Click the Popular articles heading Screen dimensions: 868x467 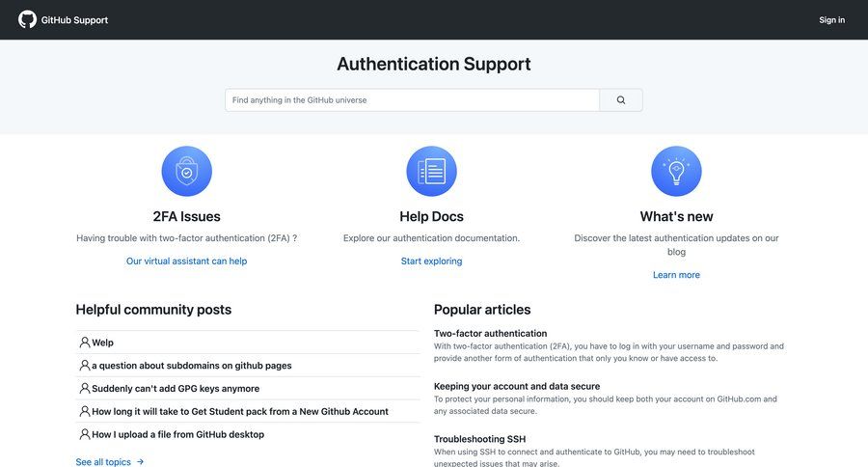click(x=482, y=310)
